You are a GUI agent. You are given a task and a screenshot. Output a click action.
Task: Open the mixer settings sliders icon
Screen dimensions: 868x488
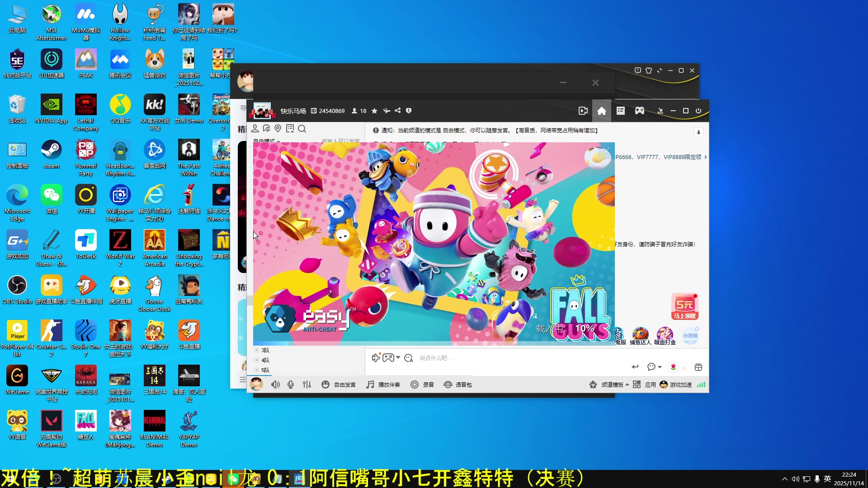click(307, 385)
